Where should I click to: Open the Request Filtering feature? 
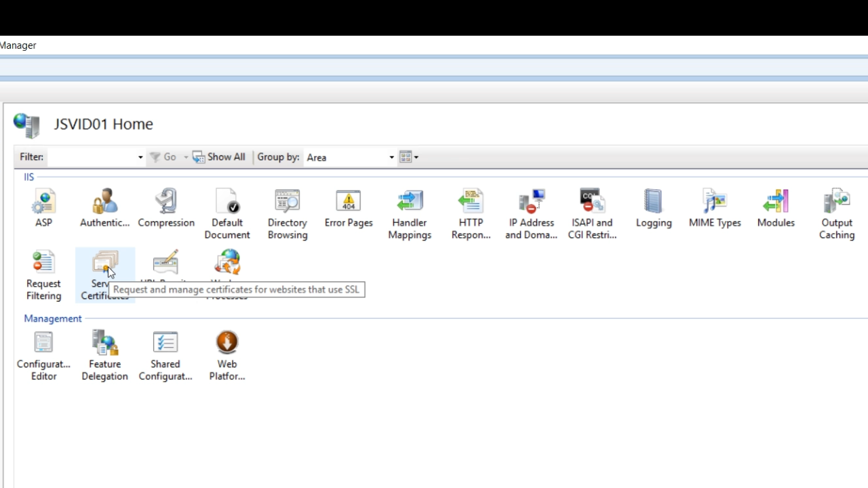point(43,263)
